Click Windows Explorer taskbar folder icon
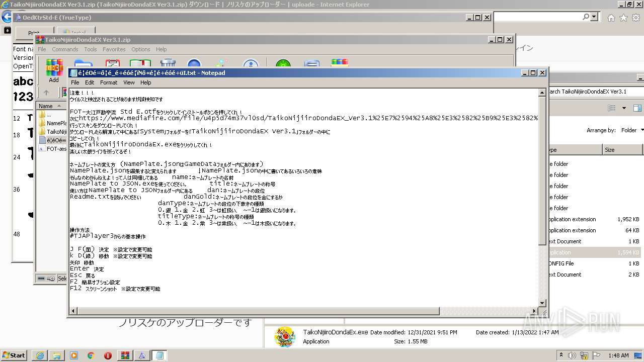Image resolution: width=644 pixels, height=362 pixels. click(x=57, y=355)
